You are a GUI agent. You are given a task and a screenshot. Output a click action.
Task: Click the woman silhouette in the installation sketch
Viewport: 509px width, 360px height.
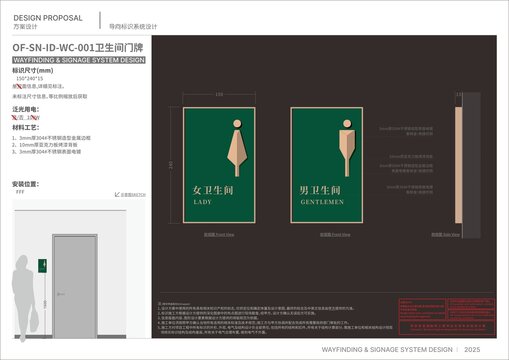click(25, 298)
